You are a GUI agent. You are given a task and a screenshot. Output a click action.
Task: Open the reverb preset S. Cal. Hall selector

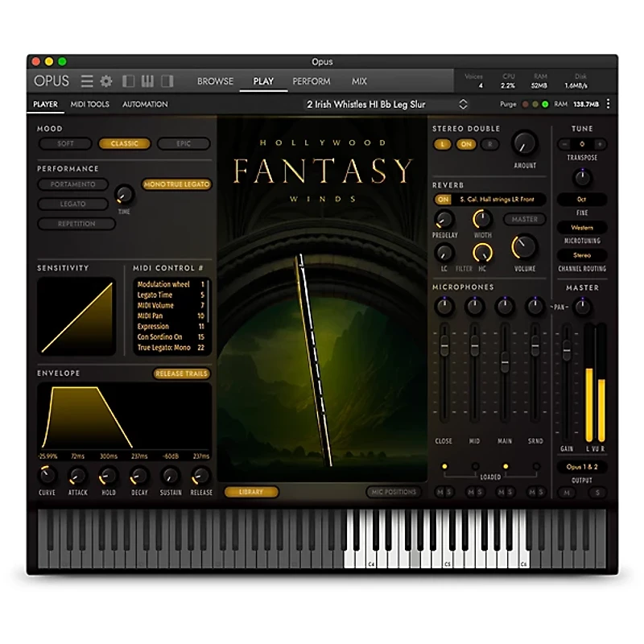tap(497, 199)
